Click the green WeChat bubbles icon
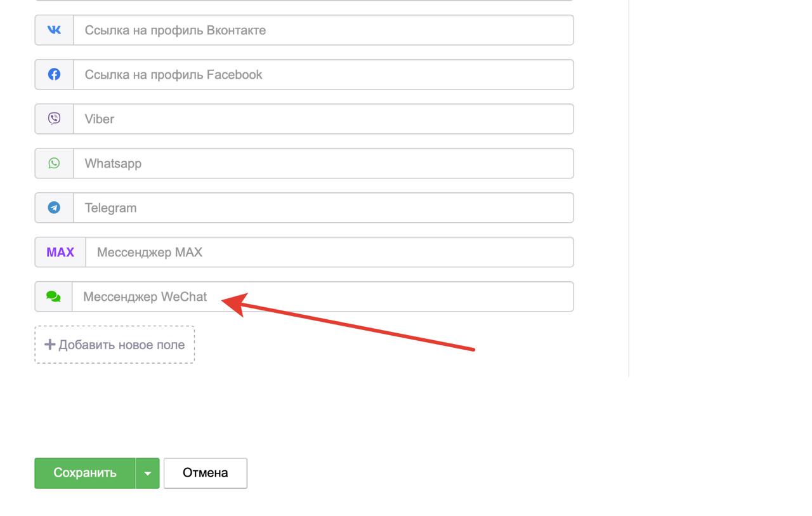The height and width of the screenshot is (516, 812). click(53, 296)
